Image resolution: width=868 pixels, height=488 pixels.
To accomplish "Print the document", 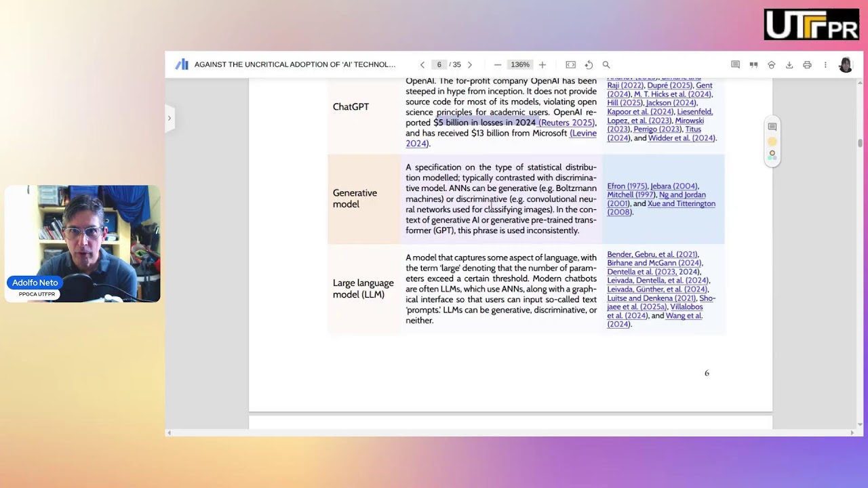I will click(x=807, y=65).
